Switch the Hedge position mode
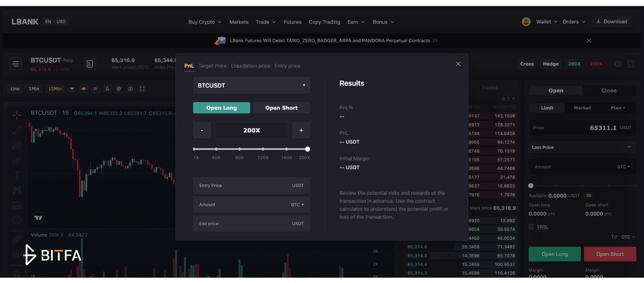 [x=551, y=64]
